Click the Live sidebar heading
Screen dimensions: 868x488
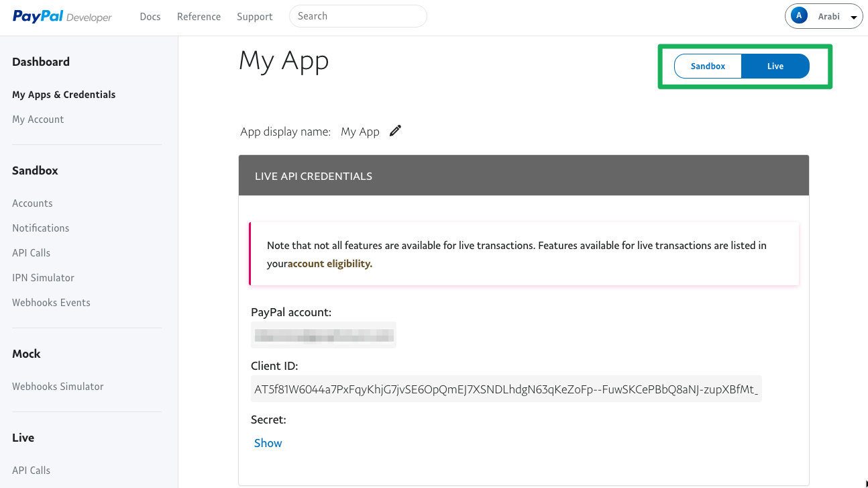(x=23, y=438)
